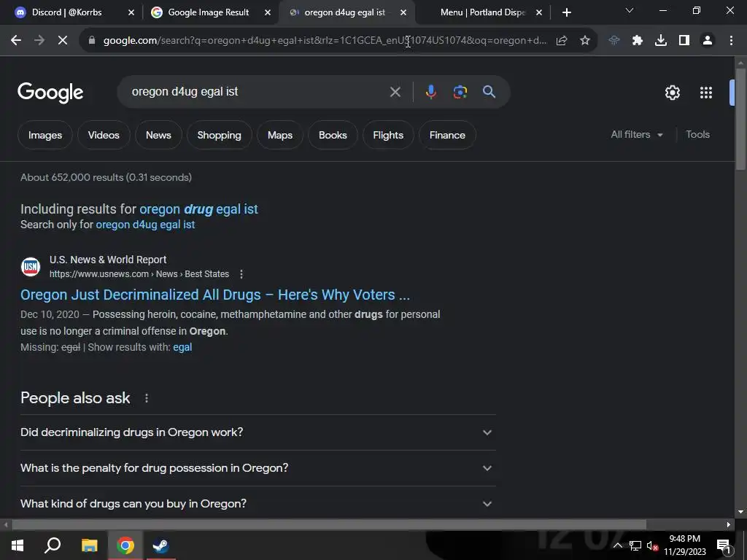Click the vertical page scrollbar thumb
The image size is (747, 560).
click(x=740, y=119)
